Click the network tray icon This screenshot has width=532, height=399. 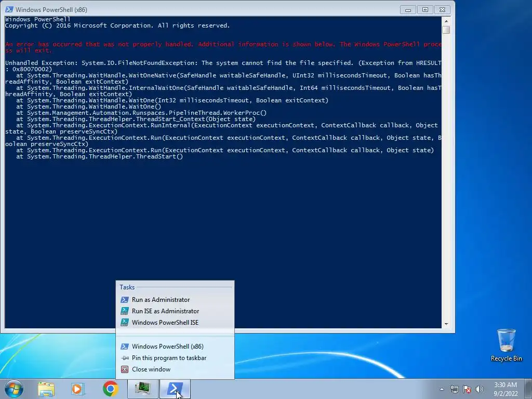(454, 389)
